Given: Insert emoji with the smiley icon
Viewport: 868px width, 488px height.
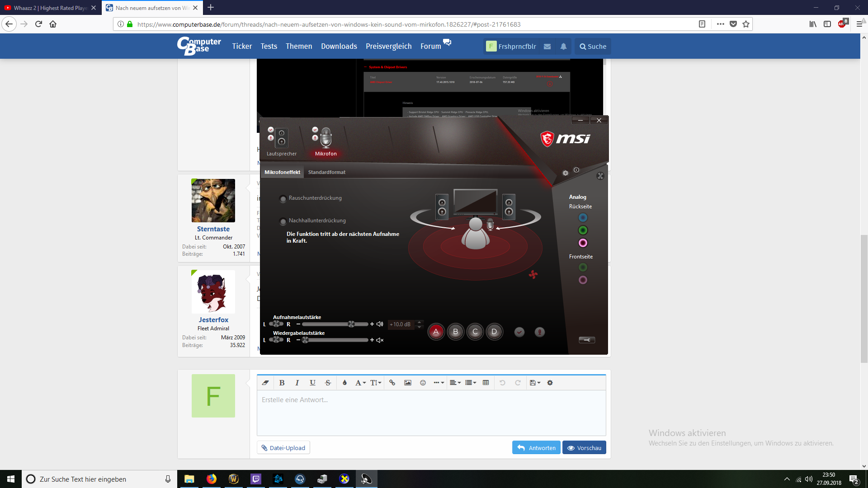Looking at the screenshot, I should (x=423, y=383).
